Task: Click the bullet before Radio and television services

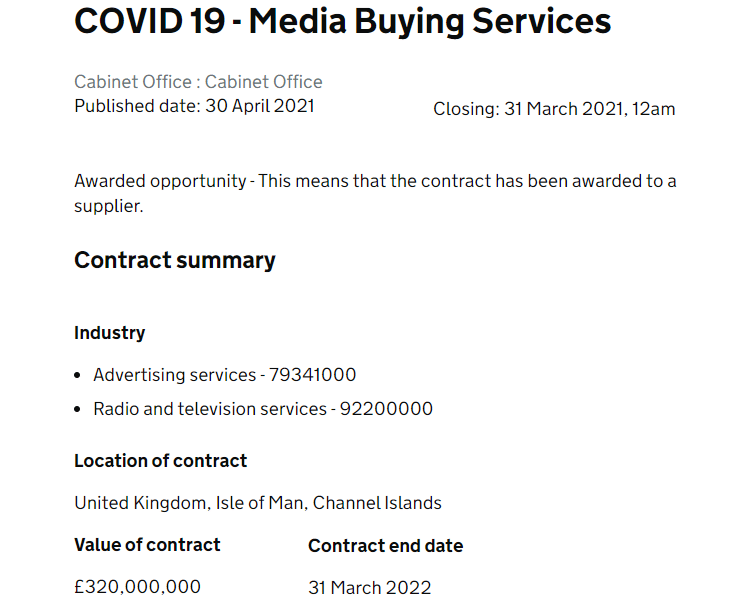Action: click(78, 410)
